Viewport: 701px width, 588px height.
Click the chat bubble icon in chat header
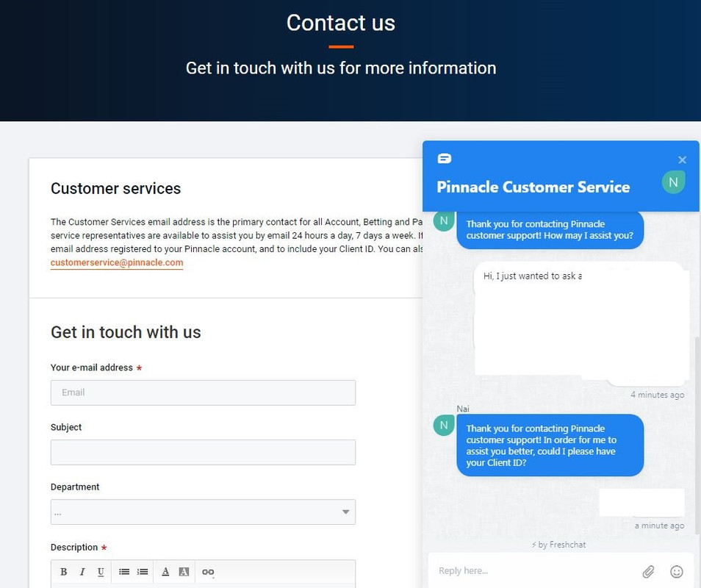coord(445,158)
